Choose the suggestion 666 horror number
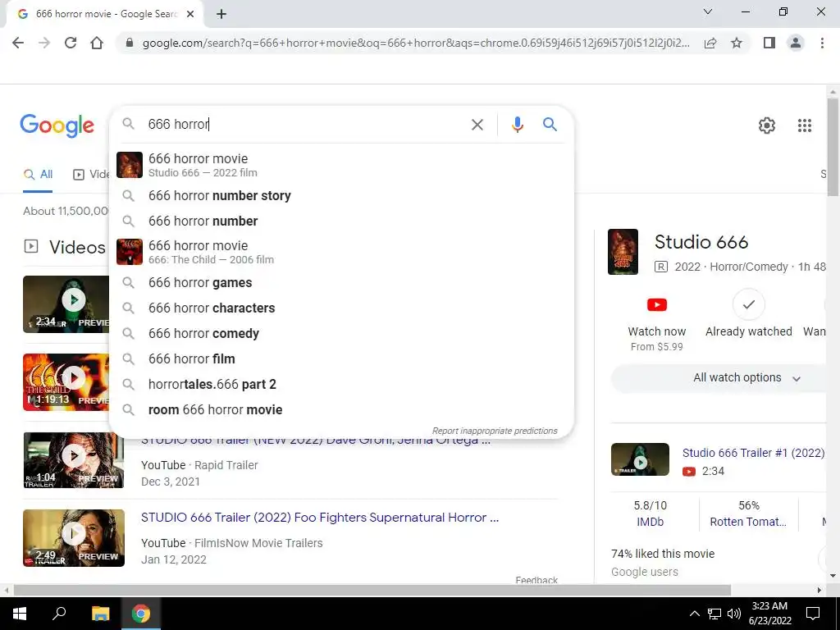 coord(341,221)
